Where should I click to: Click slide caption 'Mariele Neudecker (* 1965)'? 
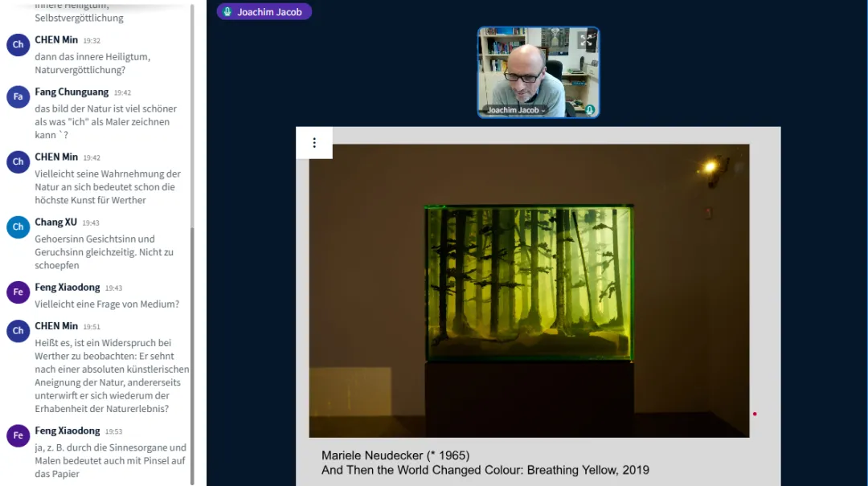395,455
